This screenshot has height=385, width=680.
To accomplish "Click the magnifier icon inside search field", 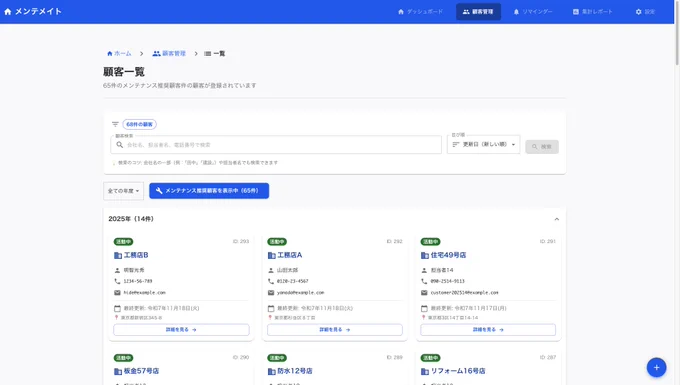I will click(x=120, y=145).
